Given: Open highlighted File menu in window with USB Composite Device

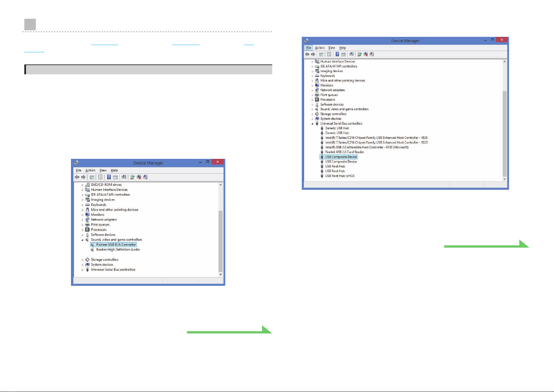Looking at the screenshot, I should (x=308, y=48).
